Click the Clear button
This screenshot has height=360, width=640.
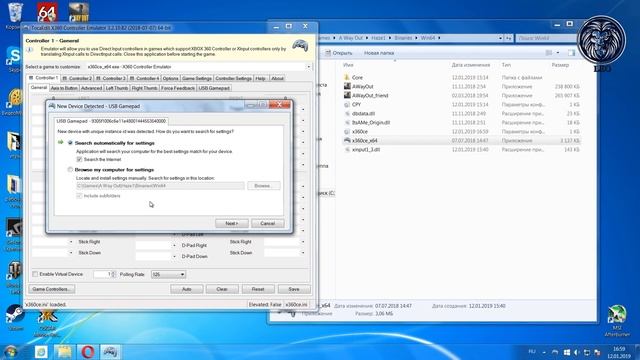point(222,289)
